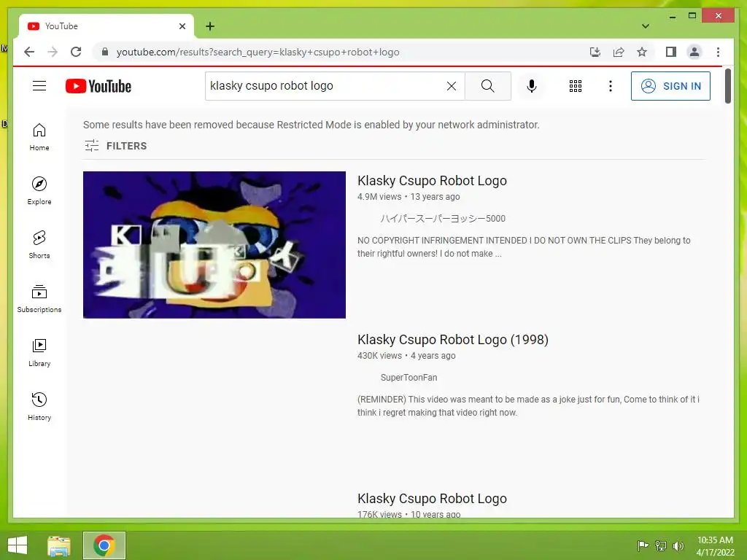Visit the SuperToonFan channel

(x=409, y=378)
